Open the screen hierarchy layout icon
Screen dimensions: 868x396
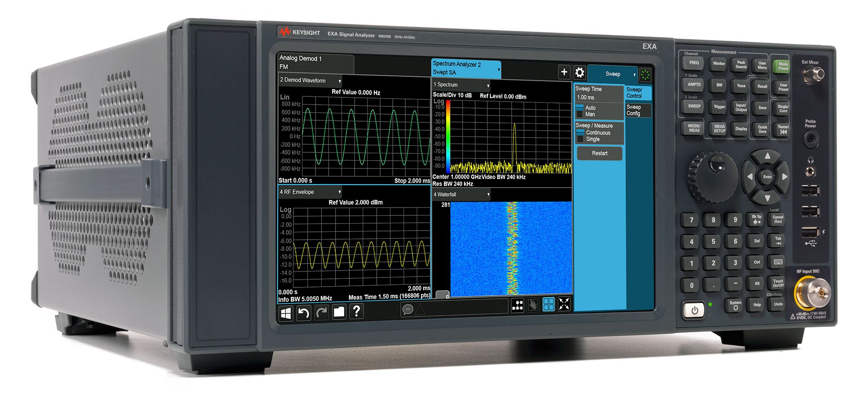[x=517, y=305]
